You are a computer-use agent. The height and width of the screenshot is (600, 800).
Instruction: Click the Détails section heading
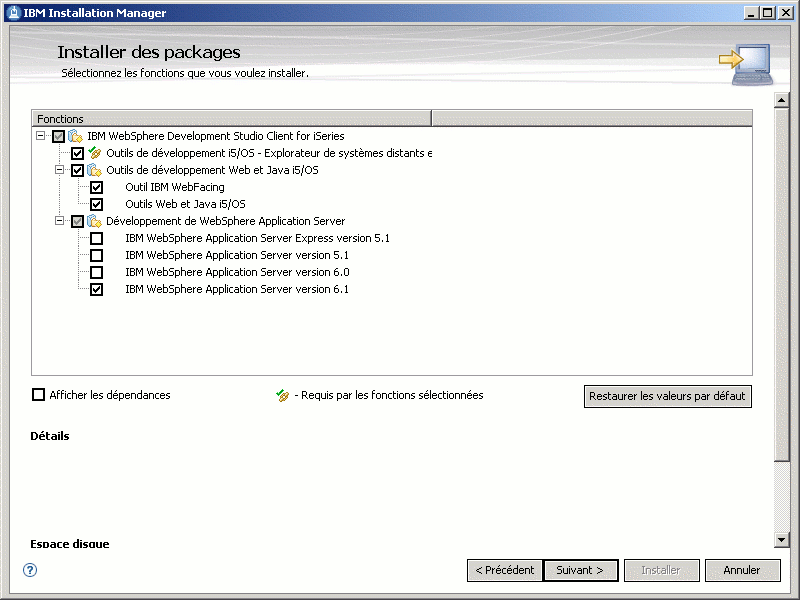[x=50, y=436]
